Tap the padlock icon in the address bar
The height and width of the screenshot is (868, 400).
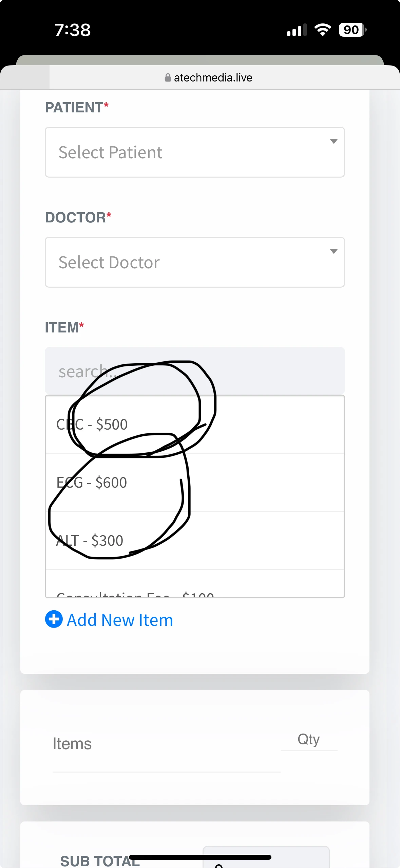(x=168, y=78)
